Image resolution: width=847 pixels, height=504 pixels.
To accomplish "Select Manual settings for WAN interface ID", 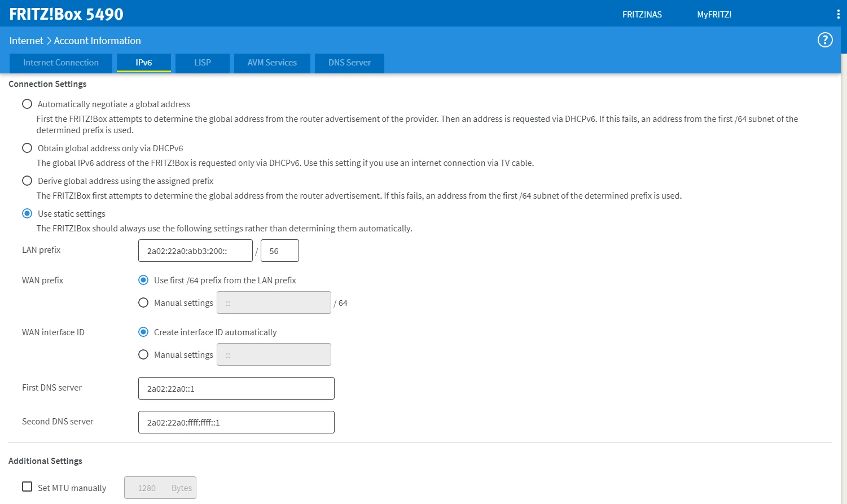I will tap(143, 354).
